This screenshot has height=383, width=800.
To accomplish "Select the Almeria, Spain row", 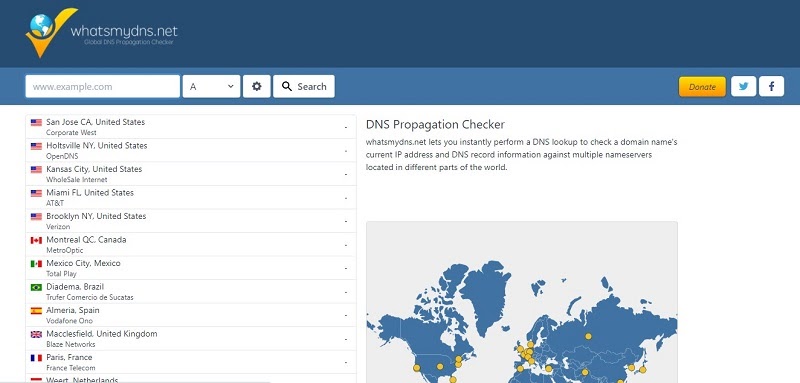I will tap(191, 315).
